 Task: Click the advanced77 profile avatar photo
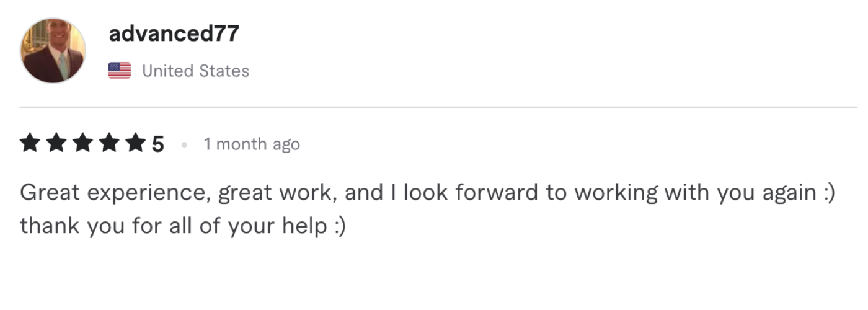pos(53,51)
